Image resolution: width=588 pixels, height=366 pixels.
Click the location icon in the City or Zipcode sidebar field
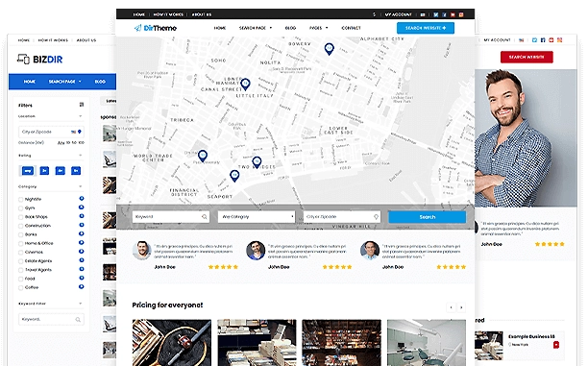79,132
